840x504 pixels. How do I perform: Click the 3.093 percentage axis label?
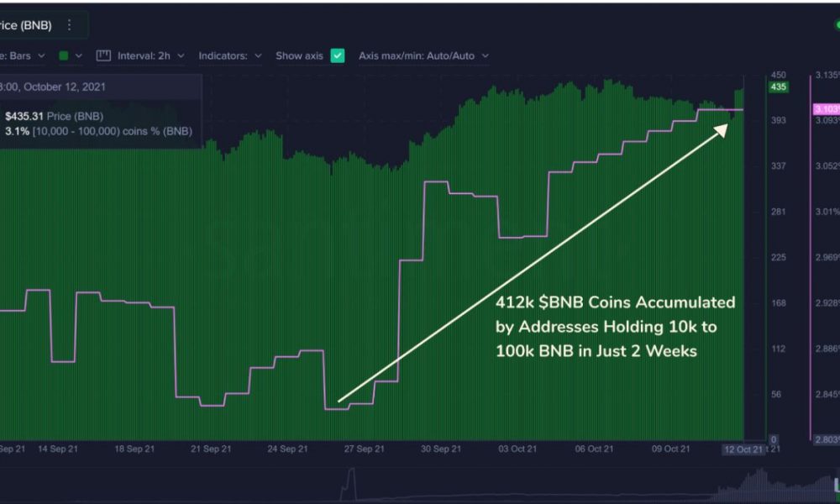click(827, 120)
